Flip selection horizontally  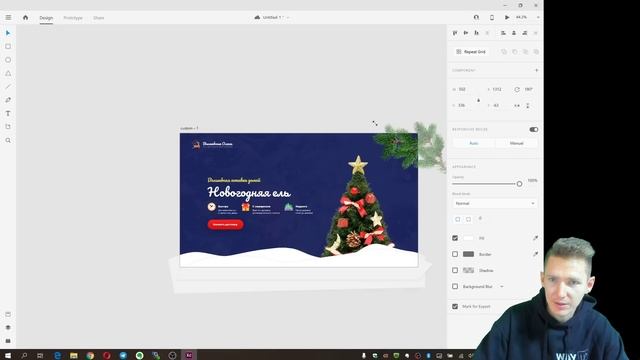point(517,106)
